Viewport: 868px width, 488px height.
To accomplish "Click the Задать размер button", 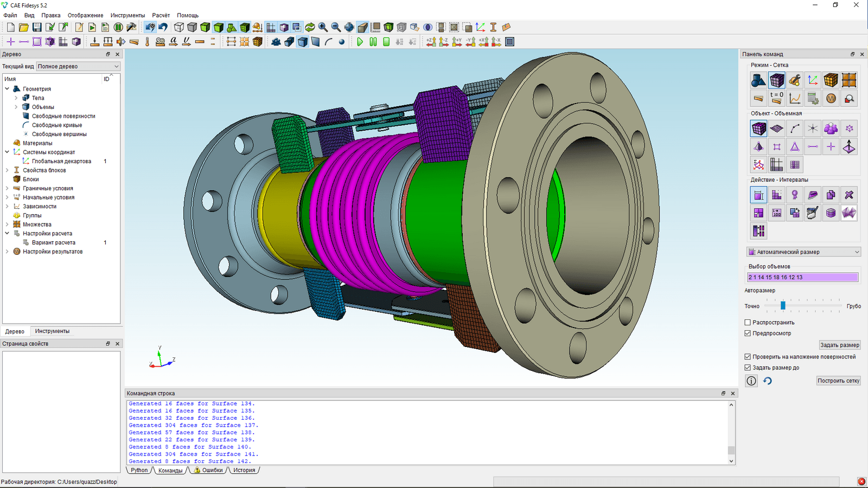I will (839, 345).
